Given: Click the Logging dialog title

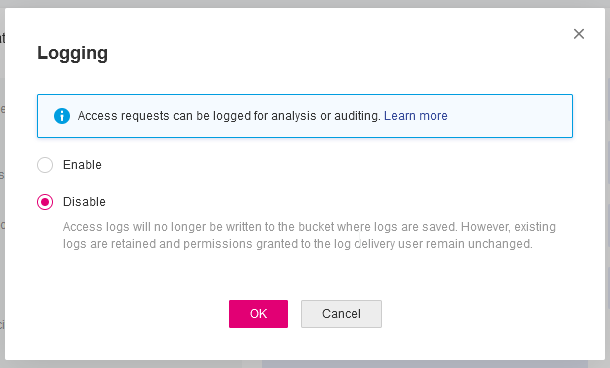Looking at the screenshot, I should [x=72, y=53].
